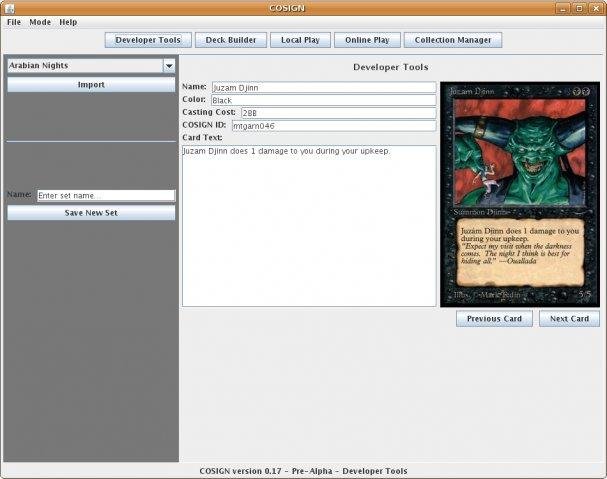Click the COSIGN ID field mtgarn046
The width and height of the screenshot is (607, 479).
point(334,126)
